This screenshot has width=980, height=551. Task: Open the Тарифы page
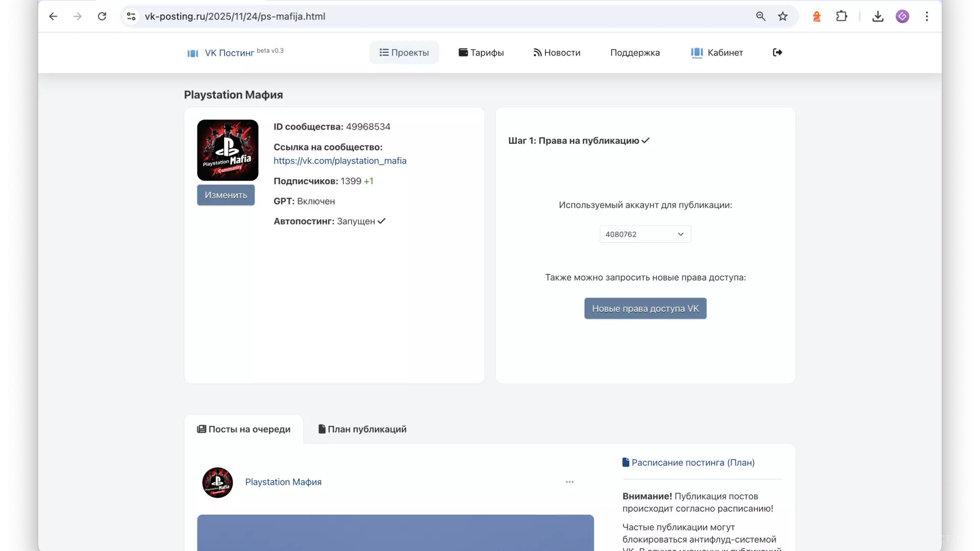point(481,53)
